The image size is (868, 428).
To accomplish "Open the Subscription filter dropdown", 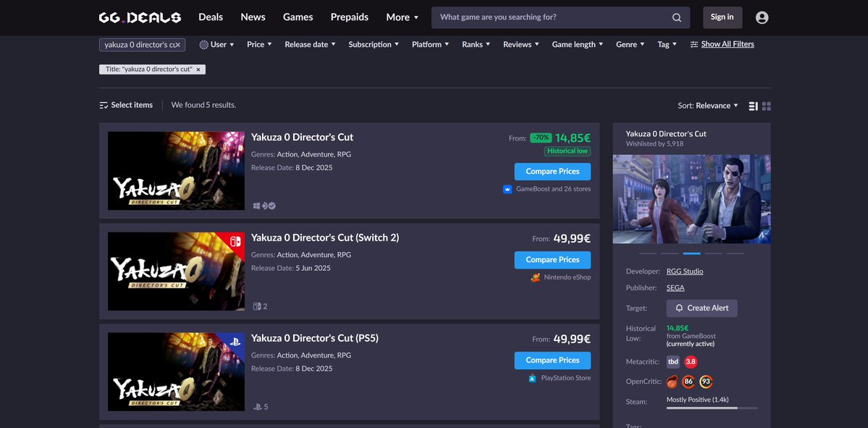I will (374, 45).
